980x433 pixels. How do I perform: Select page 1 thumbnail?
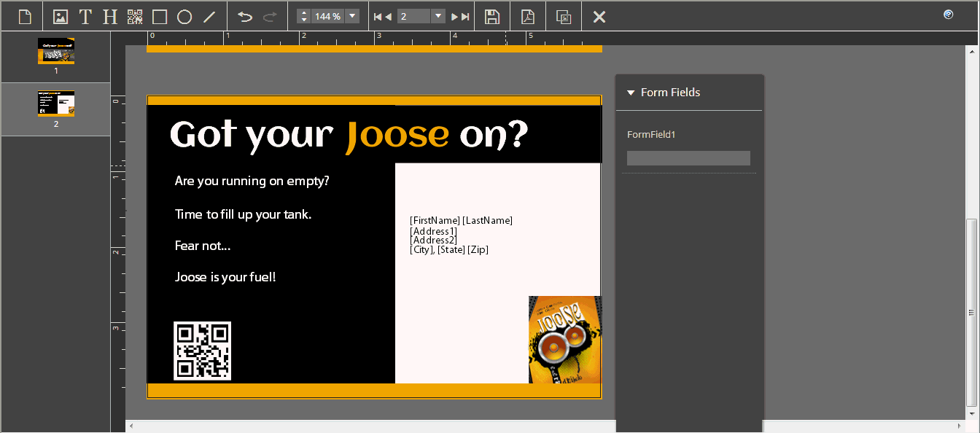[56, 51]
